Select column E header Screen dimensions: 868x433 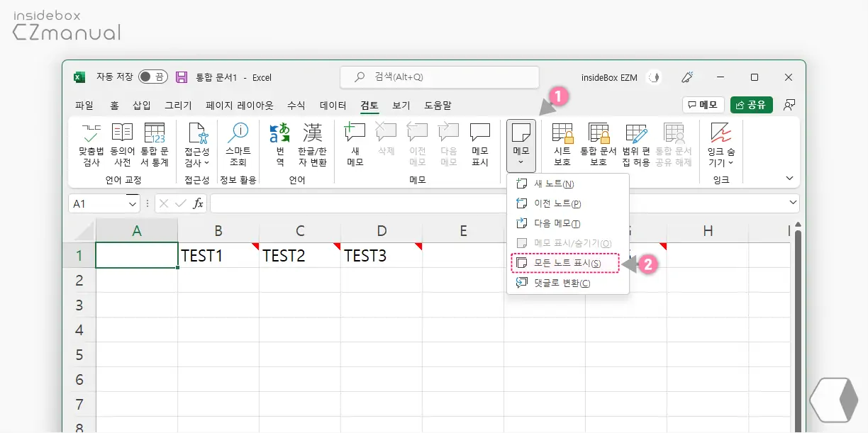click(x=463, y=230)
